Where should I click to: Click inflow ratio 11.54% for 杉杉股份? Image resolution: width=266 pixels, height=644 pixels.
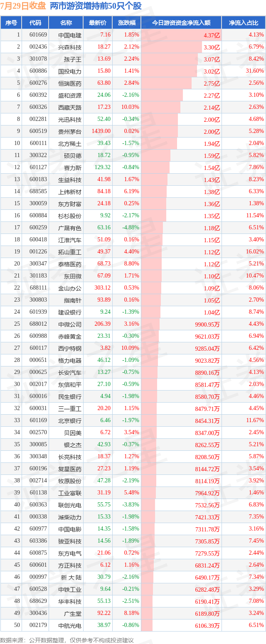coord(255,216)
